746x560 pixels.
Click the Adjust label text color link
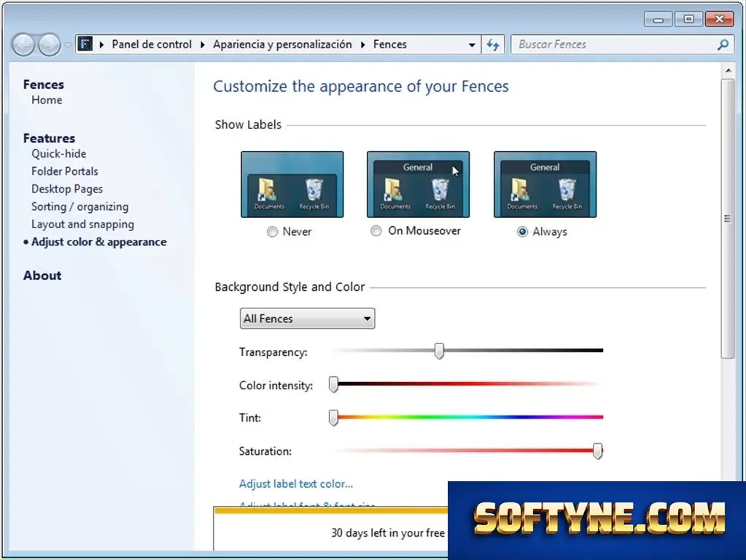tap(296, 484)
